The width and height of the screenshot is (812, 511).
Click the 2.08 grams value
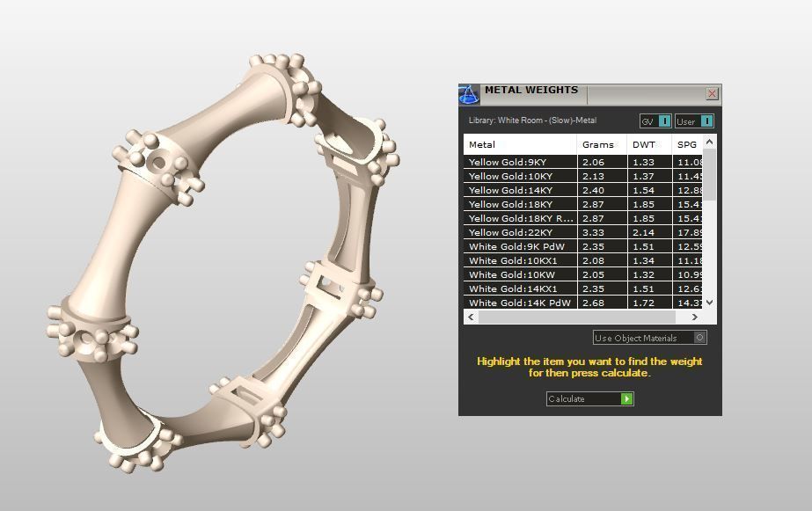(593, 260)
